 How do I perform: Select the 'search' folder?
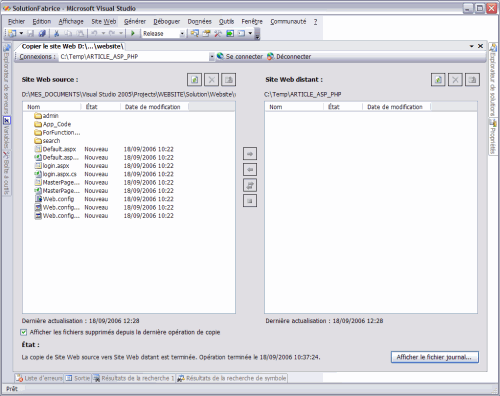(x=47, y=141)
